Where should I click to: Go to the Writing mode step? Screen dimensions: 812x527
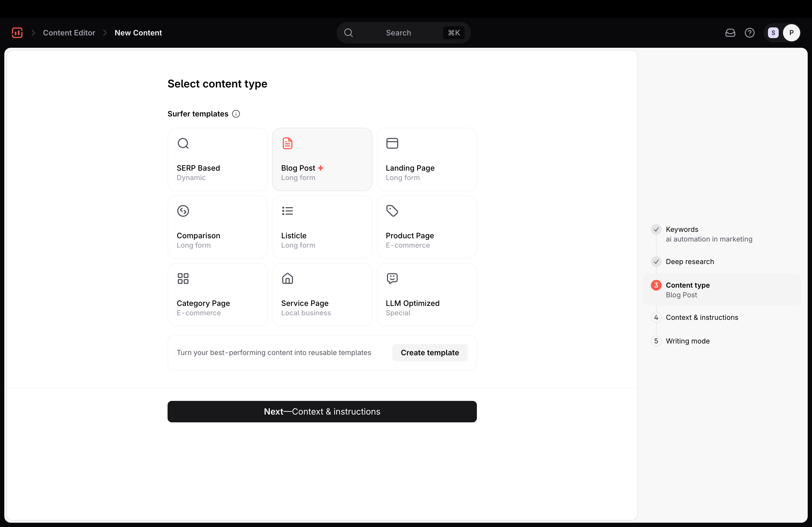tap(688, 341)
